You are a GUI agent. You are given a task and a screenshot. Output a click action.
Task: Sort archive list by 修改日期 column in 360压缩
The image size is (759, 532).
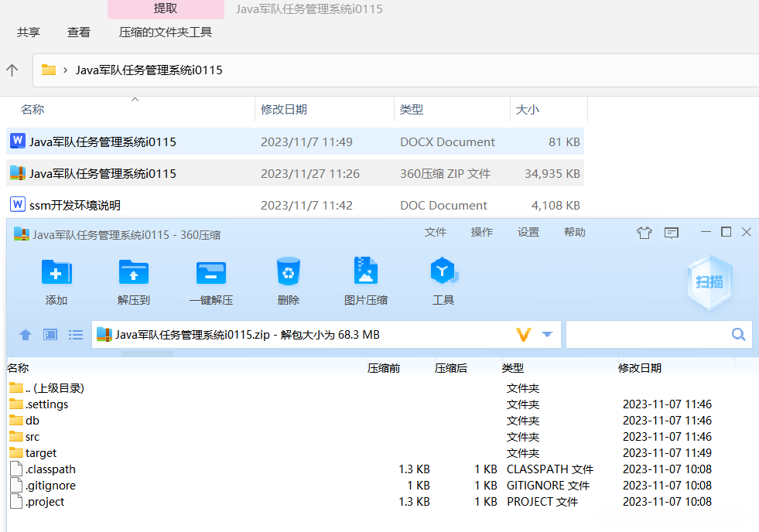[x=639, y=368]
